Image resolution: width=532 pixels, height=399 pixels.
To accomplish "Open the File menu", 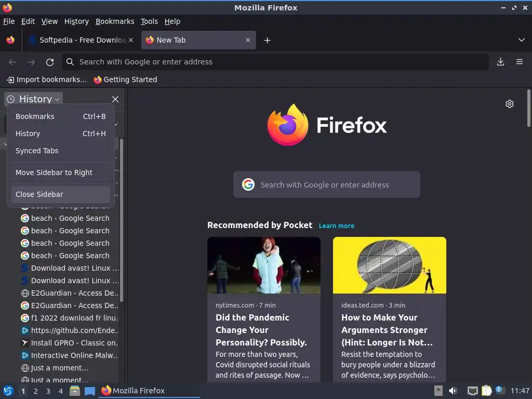I will click(x=9, y=21).
